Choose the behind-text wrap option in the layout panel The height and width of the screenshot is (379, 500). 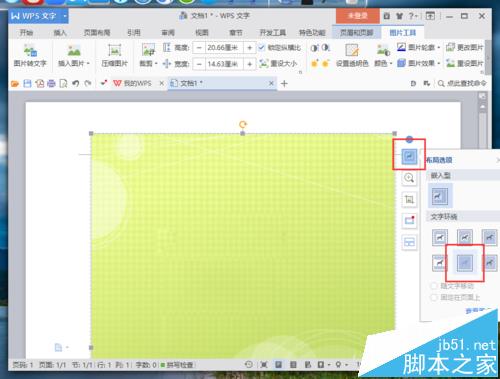click(465, 263)
